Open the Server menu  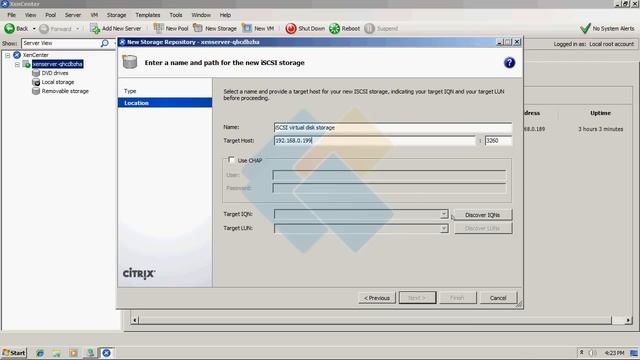click(73, 15)
